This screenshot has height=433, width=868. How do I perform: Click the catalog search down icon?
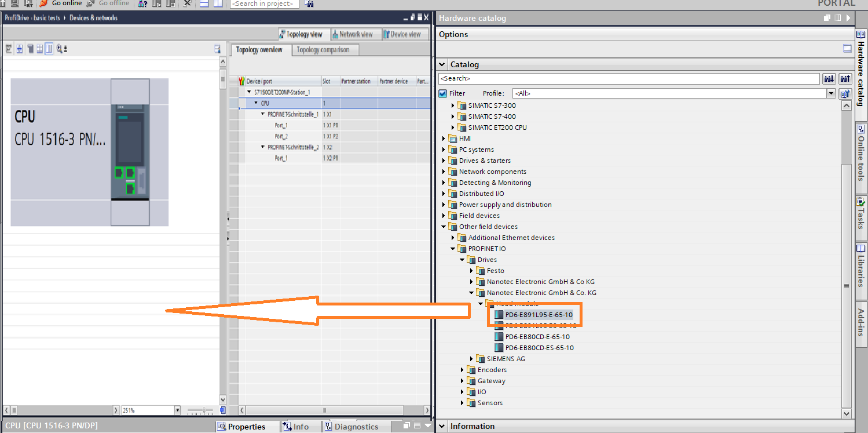[x=828, y=78]
